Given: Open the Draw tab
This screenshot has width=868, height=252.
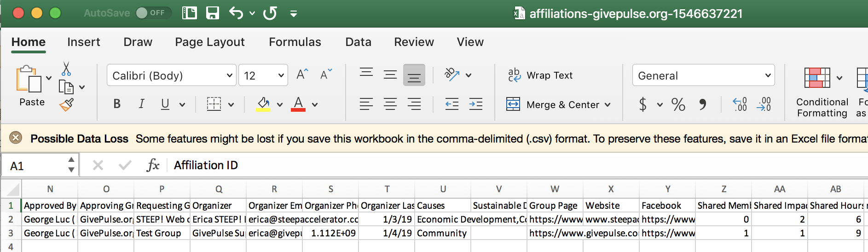Looking at the screenshot, I should coord(138,42).
